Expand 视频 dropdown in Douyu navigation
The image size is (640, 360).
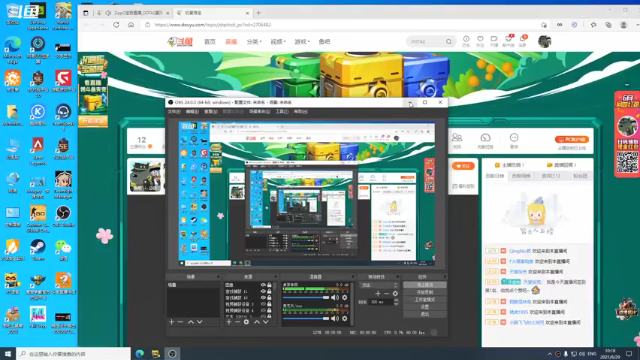278,42
